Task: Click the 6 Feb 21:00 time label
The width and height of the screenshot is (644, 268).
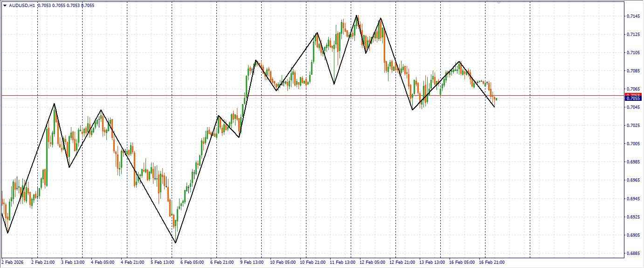Action: 222,262
